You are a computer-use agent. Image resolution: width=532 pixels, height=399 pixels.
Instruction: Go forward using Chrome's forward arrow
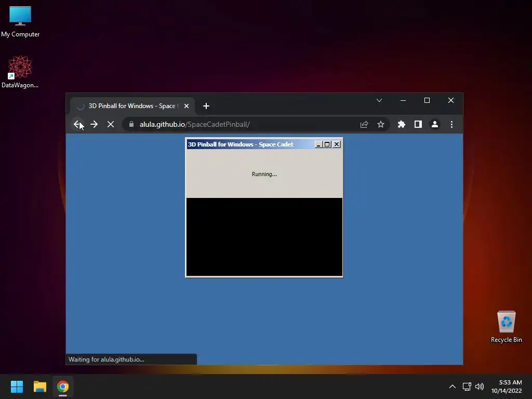[x=94, y=125]
